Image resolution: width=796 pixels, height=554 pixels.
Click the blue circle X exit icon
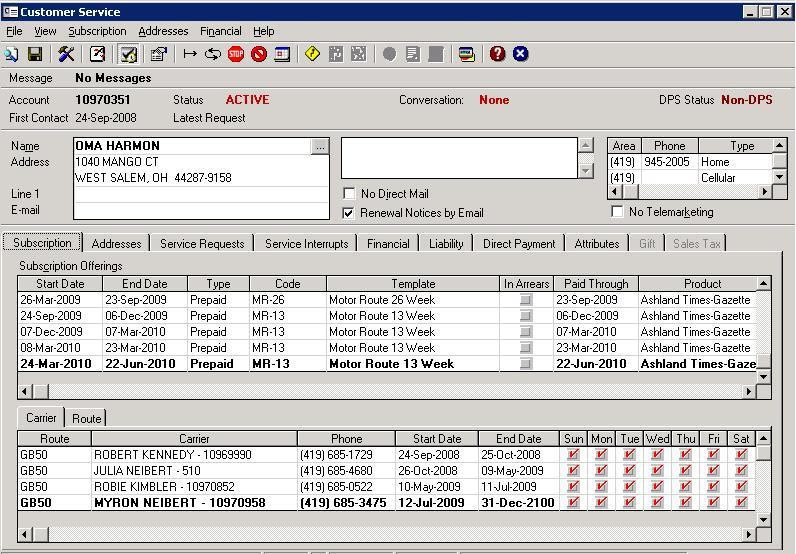pos(520,54)
